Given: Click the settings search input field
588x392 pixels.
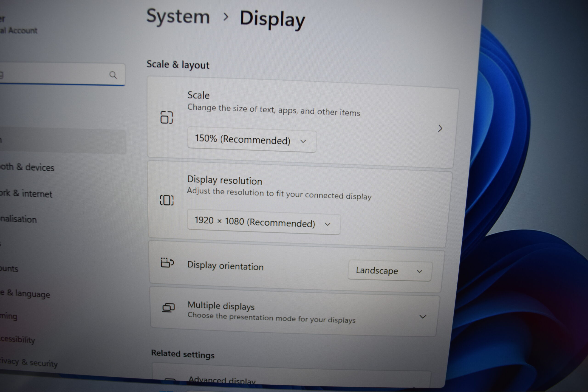Looking at the screenshot, I should point(62,74).
